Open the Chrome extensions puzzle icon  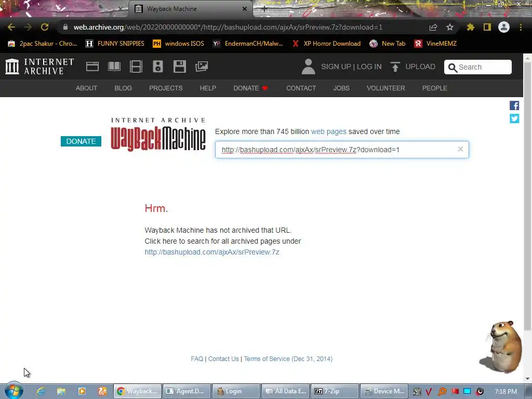coord(471,27)
